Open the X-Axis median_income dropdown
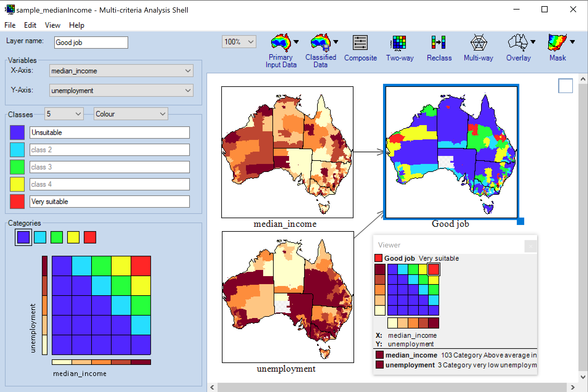588x392 pixels. pyautogui.click(x=121, y=71)
